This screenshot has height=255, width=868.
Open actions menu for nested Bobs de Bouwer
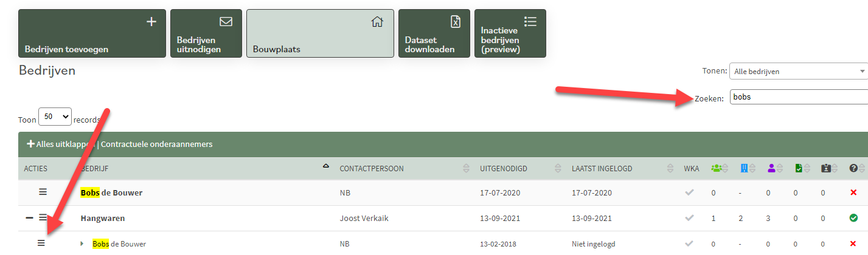click(41, 243)
